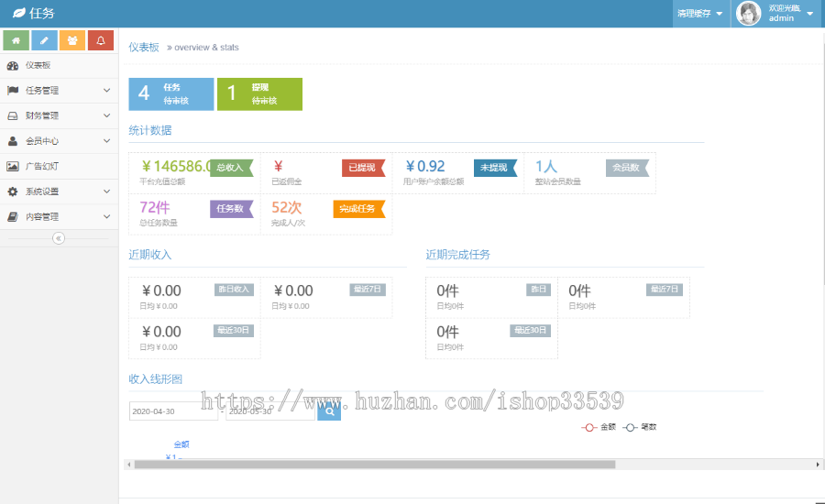
Task: Click the red 已提现 badge
Action: (364, 168)
